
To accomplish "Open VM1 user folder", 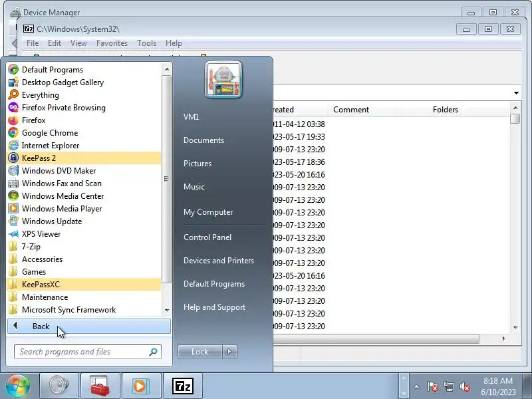I will click(191, 117).
